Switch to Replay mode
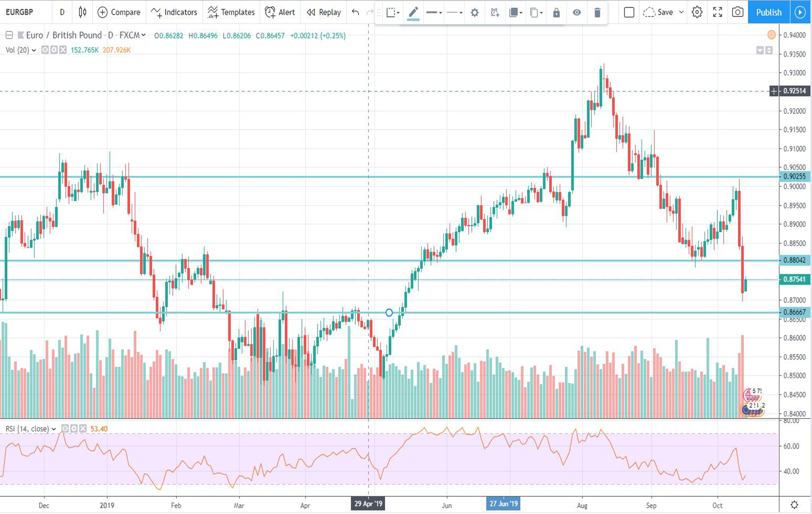Image resolution: width=812 pixels, height=514 pixels. (x=323, y=13)
